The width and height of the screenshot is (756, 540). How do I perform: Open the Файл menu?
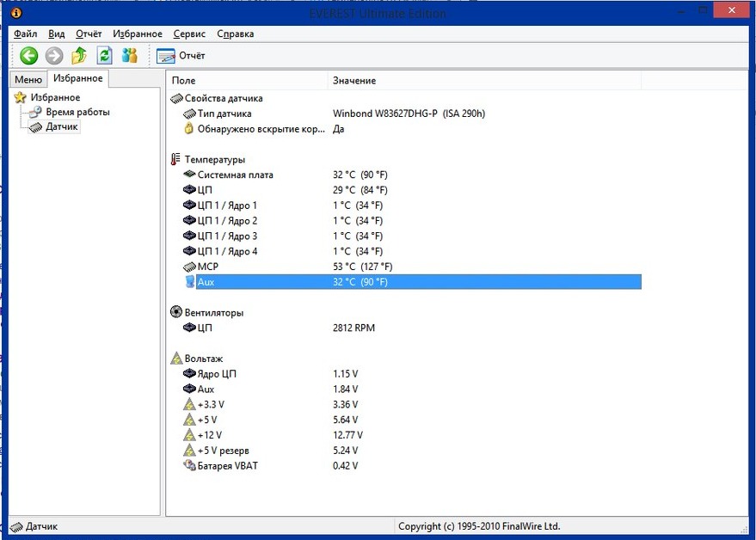[x=26, y=34]
